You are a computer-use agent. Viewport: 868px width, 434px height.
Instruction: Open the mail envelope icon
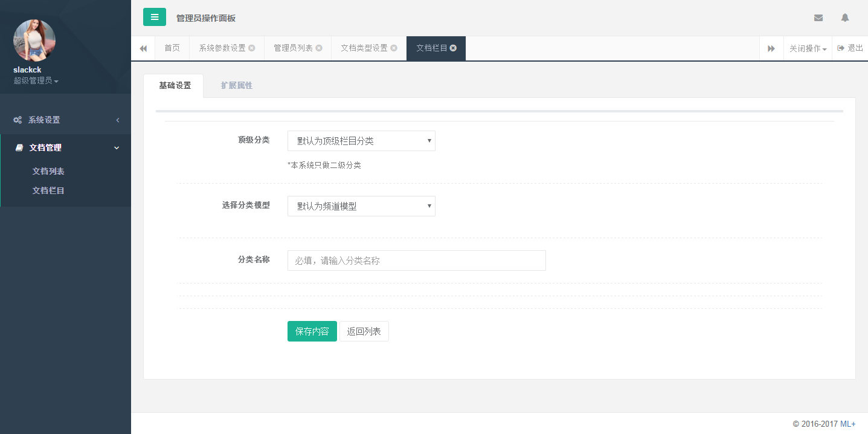pyautogui.click(x=818, y=18)
